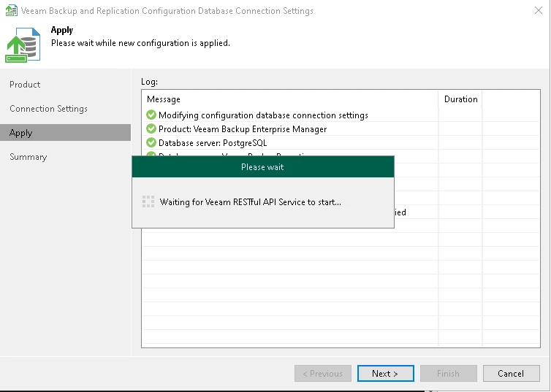
Task: Select the Product wizard step
Action: 25,85
